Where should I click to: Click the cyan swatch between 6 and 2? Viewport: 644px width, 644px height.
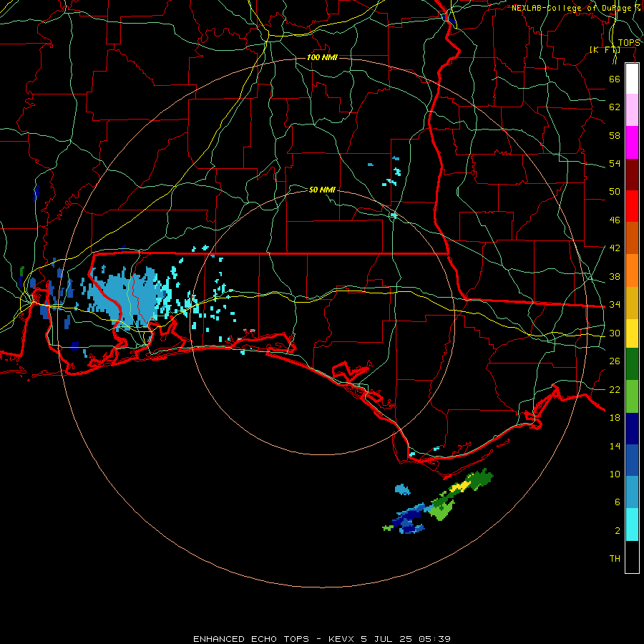(x=632, y=525)
